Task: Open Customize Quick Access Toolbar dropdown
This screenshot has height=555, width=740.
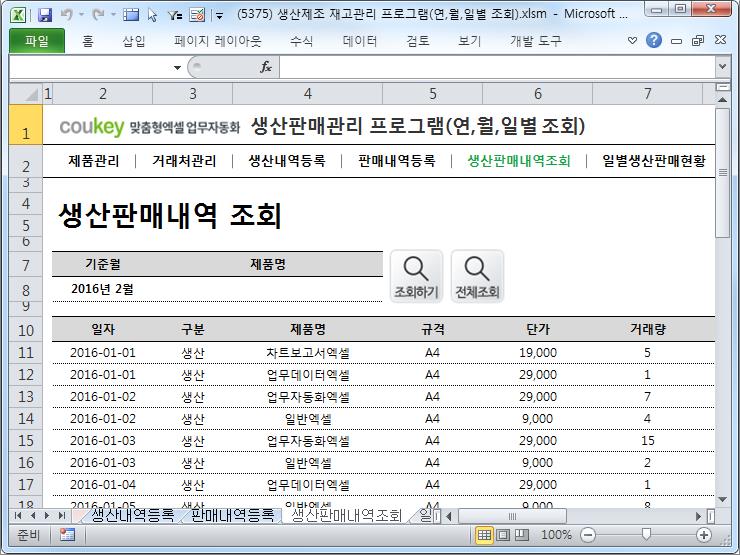Action: coord(219,16)
